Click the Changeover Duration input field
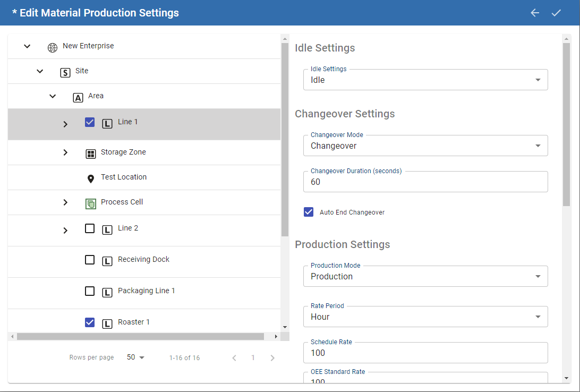580x392 pixels. point(425,182)
